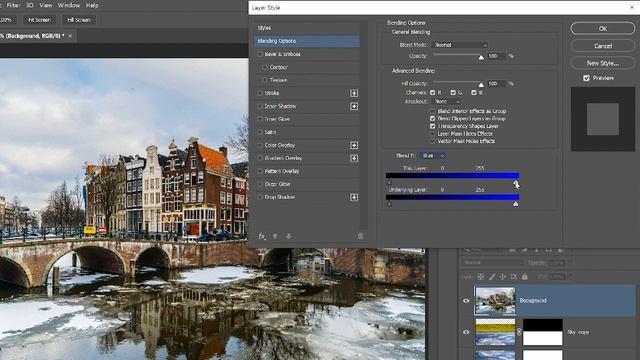The image size is (640, 360).
Task: Open the View menu
Action: 46,5
